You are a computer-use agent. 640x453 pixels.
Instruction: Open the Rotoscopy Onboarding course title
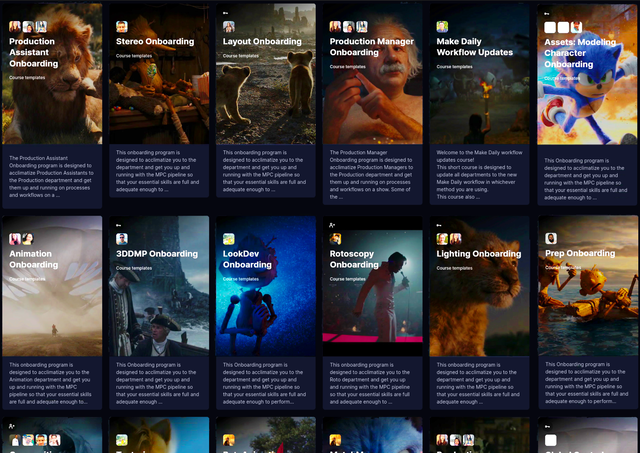click(x=354, y=259)
